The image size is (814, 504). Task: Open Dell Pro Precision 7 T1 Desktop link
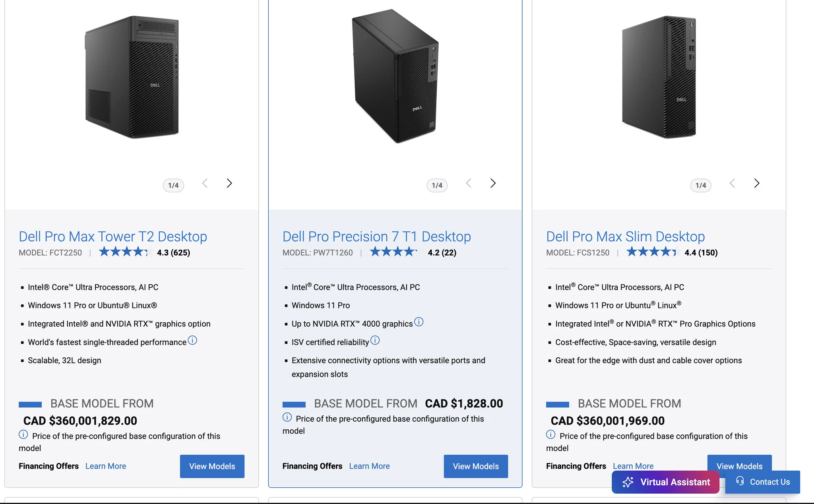click(376, 236)
